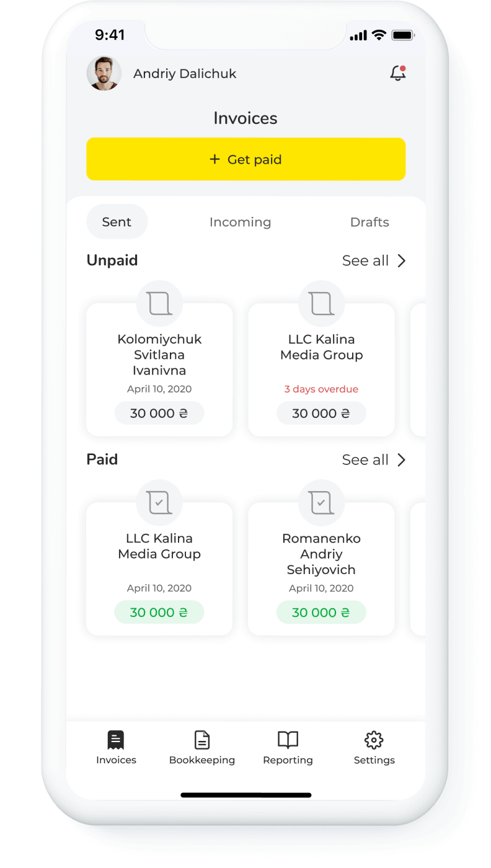Click invoice icon above Kolomiychuk Svitlana card
The height and width of the screenshot is (868, 491).
click(x=159, y=304)
